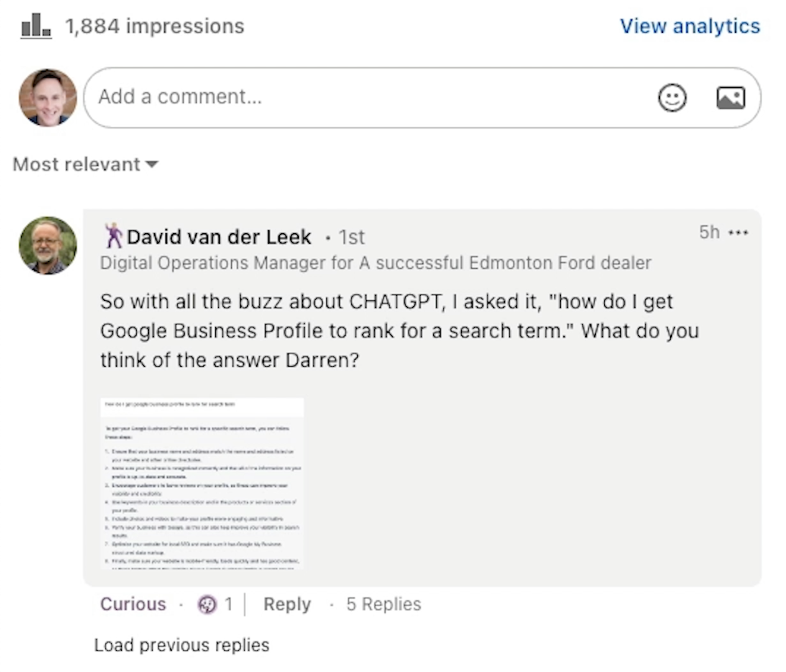Open the three-dot comment options menu
The height and width of the screenshot is (672, 786).
click(x=738, y=233)
